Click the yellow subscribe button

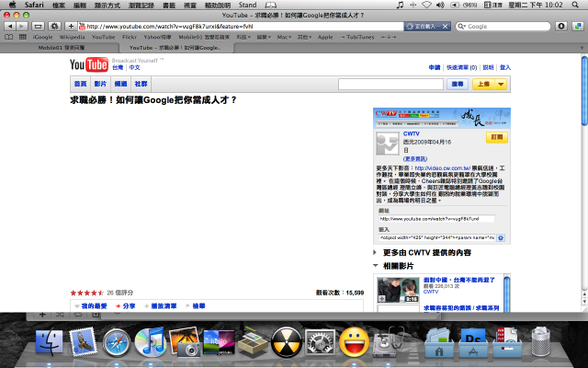click(x=497, y=137)
